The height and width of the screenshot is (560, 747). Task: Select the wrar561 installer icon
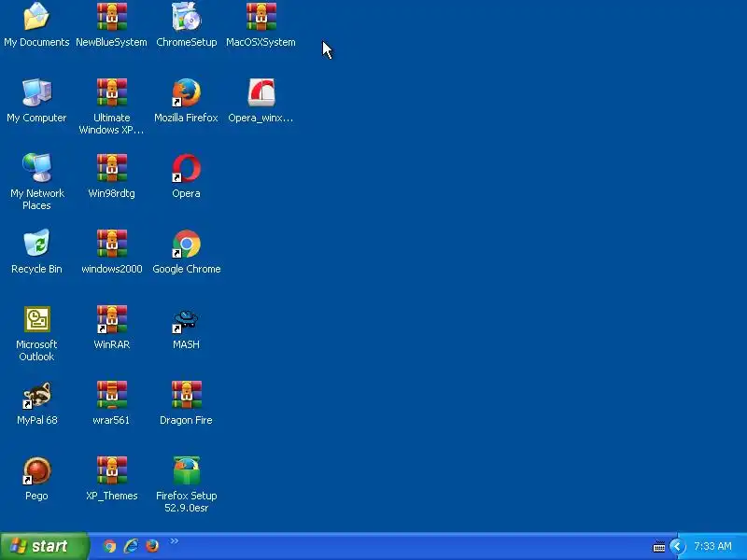[112, 395]
